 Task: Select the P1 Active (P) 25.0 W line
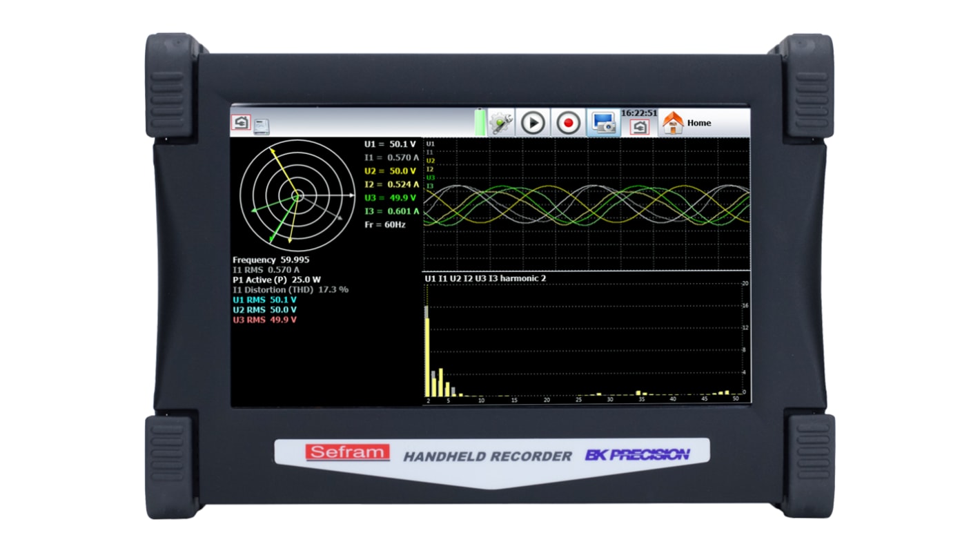[x=277, y=280]
